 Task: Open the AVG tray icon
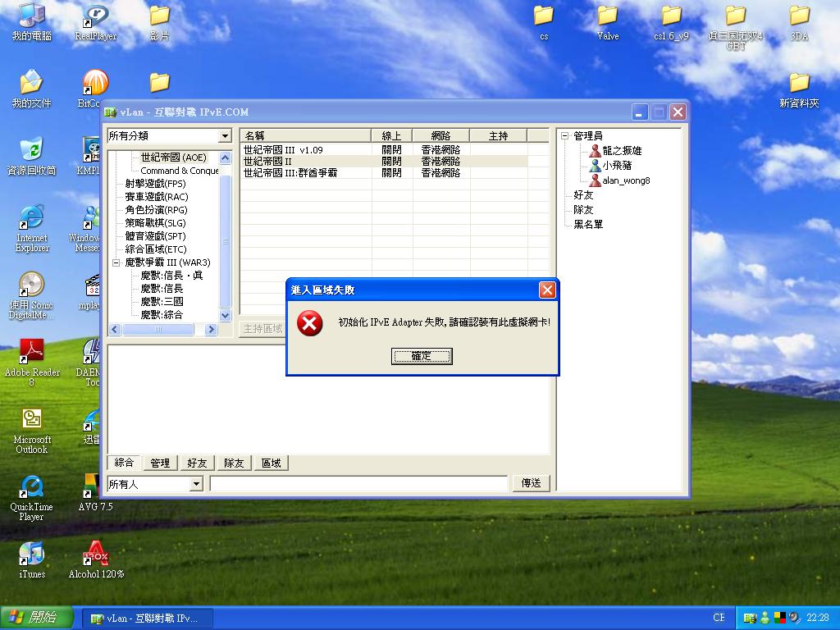779,617
